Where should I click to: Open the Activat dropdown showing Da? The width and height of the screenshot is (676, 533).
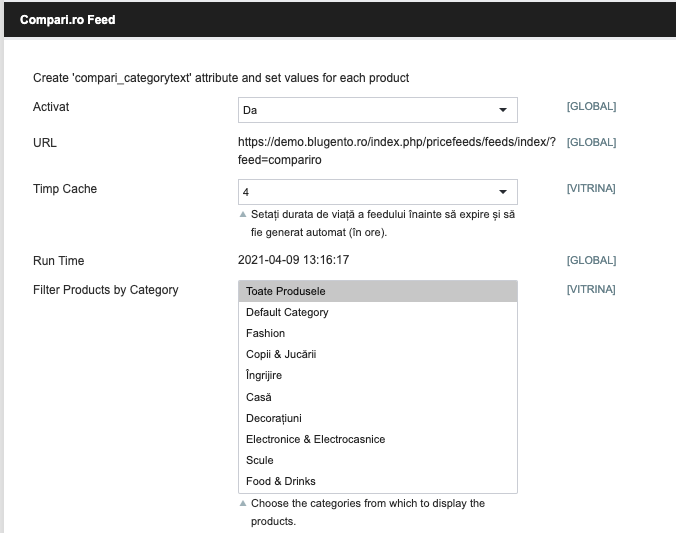(378, 110)
